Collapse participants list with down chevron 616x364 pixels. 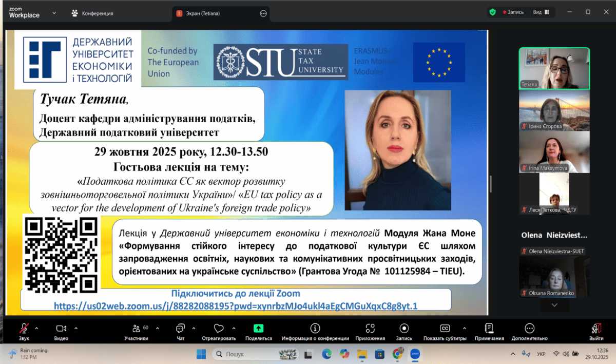click(x=553, y=304)
